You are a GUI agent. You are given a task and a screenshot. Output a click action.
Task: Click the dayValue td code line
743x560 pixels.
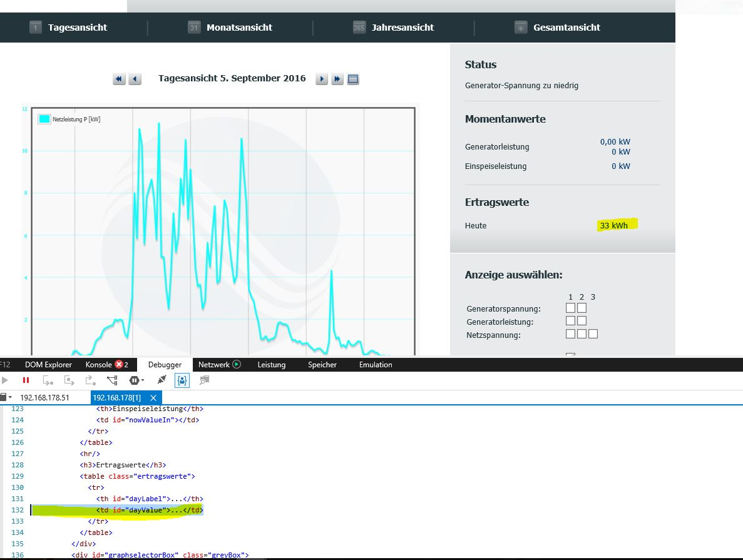(150, 510)
